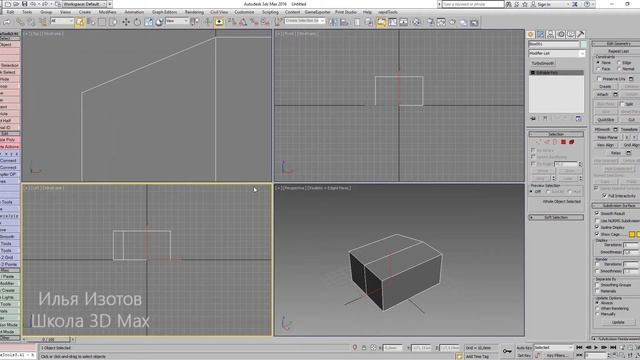Screen dimensions: 640x360
Task: Open the Curve Editor icon
Action: point(392,22)
